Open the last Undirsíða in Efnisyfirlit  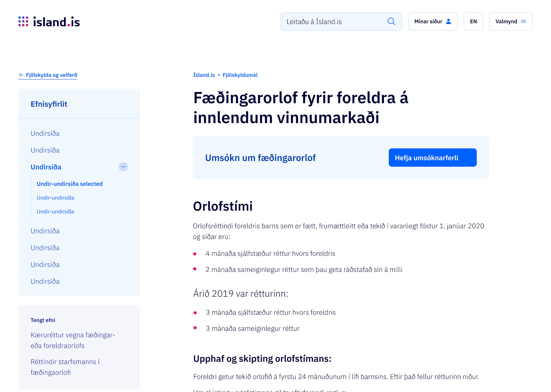click(45, 281)
